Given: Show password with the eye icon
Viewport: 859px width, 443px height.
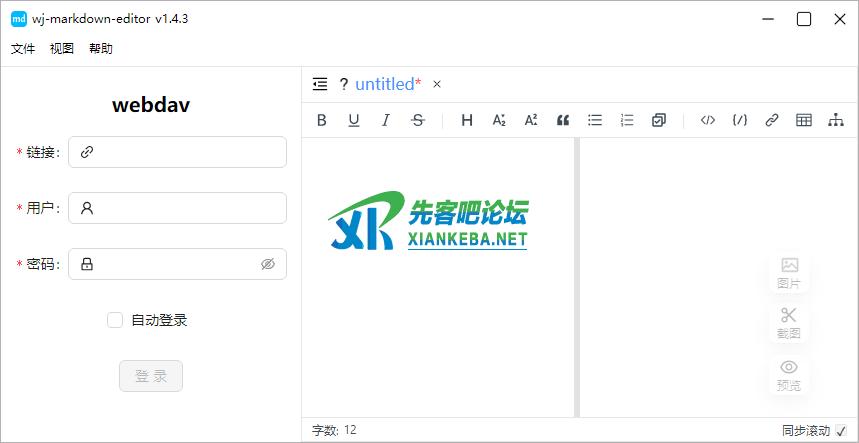Looking at the screenshot, I should 267,264.
